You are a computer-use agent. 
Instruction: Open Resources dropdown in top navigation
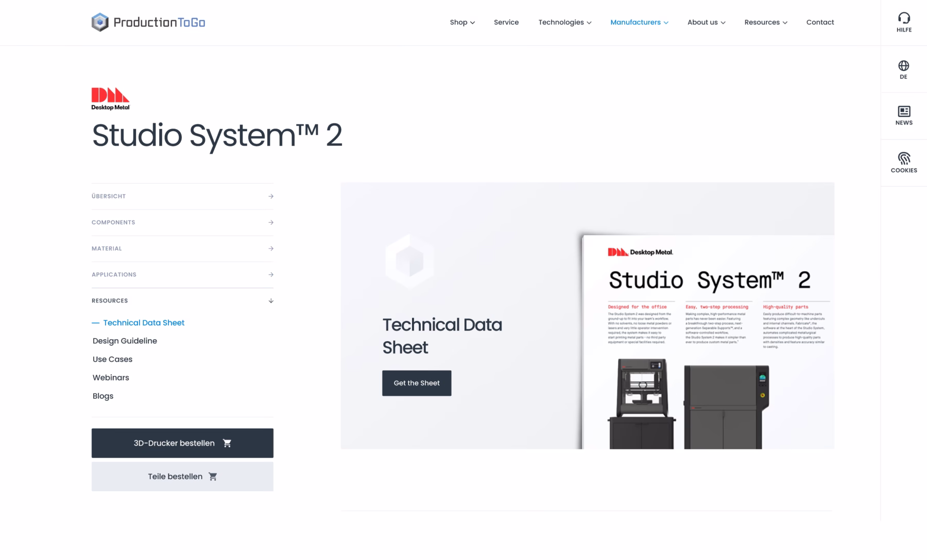pos(765,22)
